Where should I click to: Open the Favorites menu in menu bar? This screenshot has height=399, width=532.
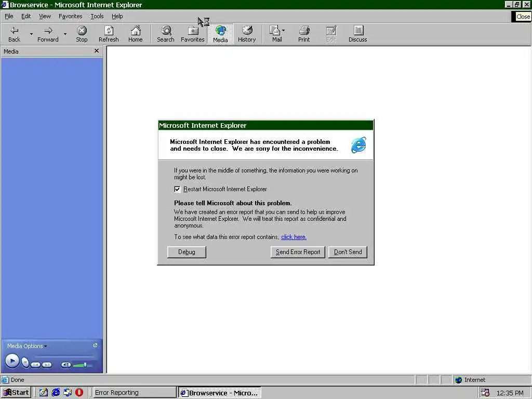coord(70,16)
